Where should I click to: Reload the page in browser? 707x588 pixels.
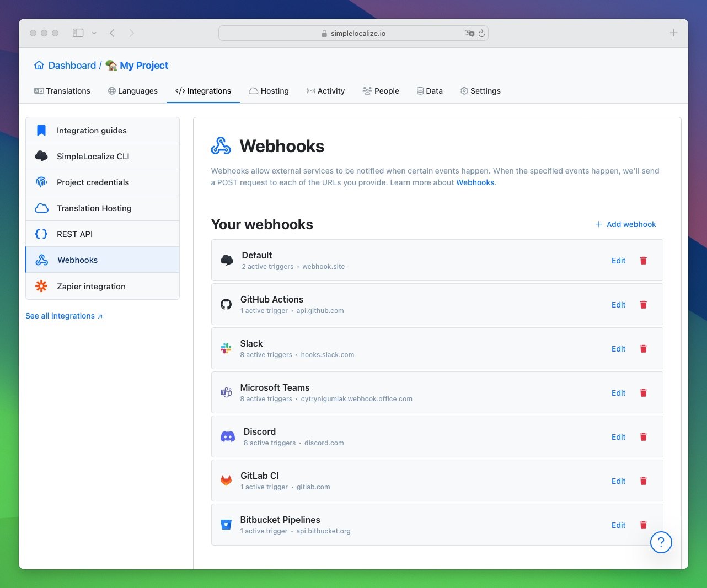(481, 34)
